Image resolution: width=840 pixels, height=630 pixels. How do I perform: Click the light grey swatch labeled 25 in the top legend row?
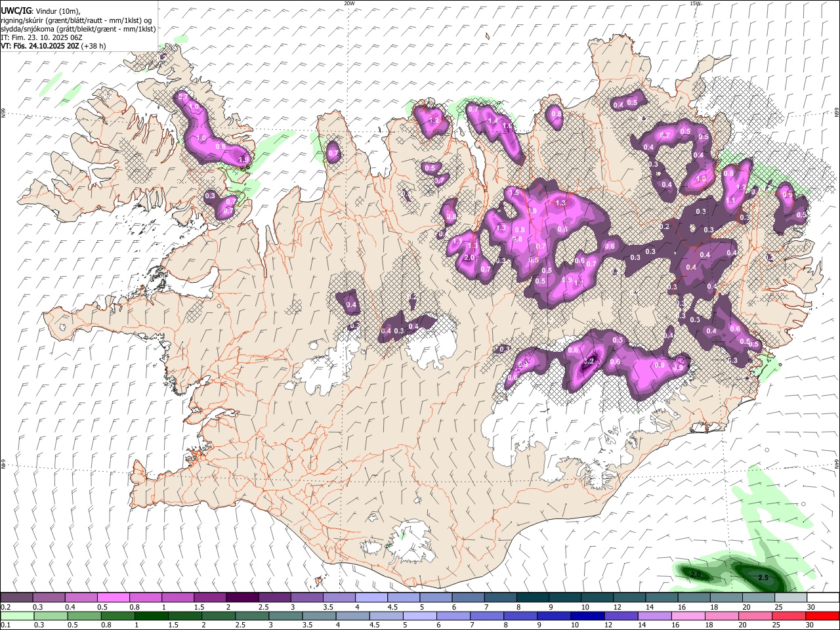click(x=791, y=598)
